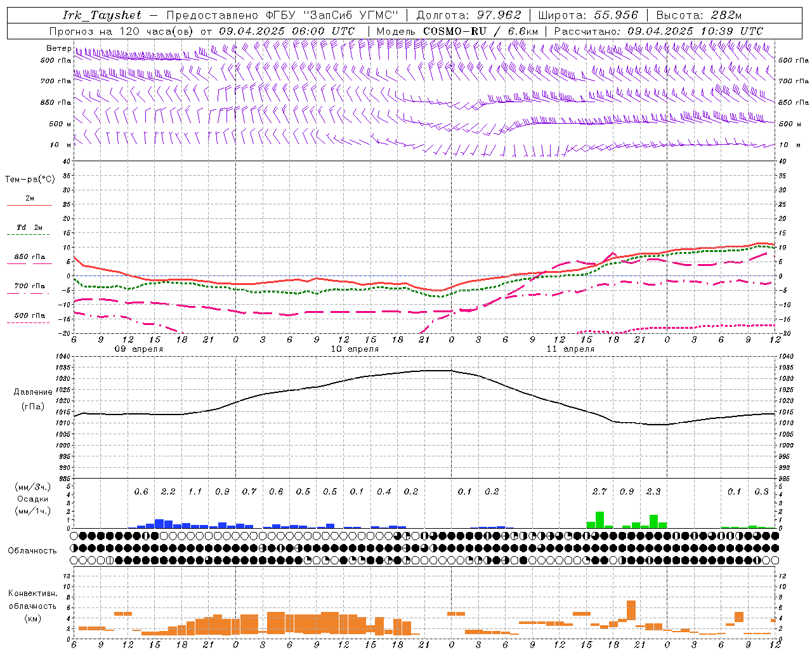The width and height of the screenshot is (812, 650).
Task: Click the 10 апреля date label
Action: [x=355, y=349]
